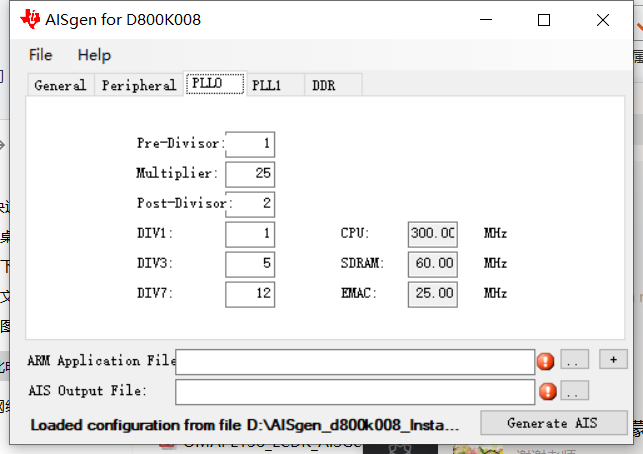Click the AIS Output File text box

[355, 392]
